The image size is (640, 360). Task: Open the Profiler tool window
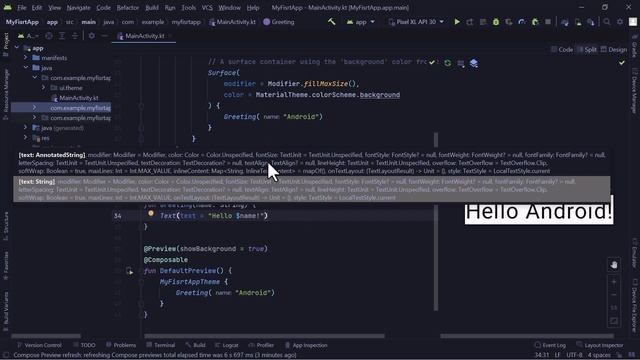[261, 345]
